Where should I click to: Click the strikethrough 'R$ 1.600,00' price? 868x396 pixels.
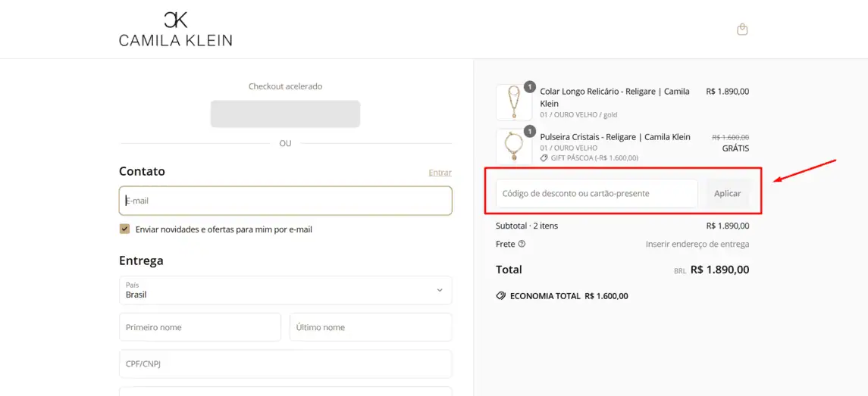(731, 137)
